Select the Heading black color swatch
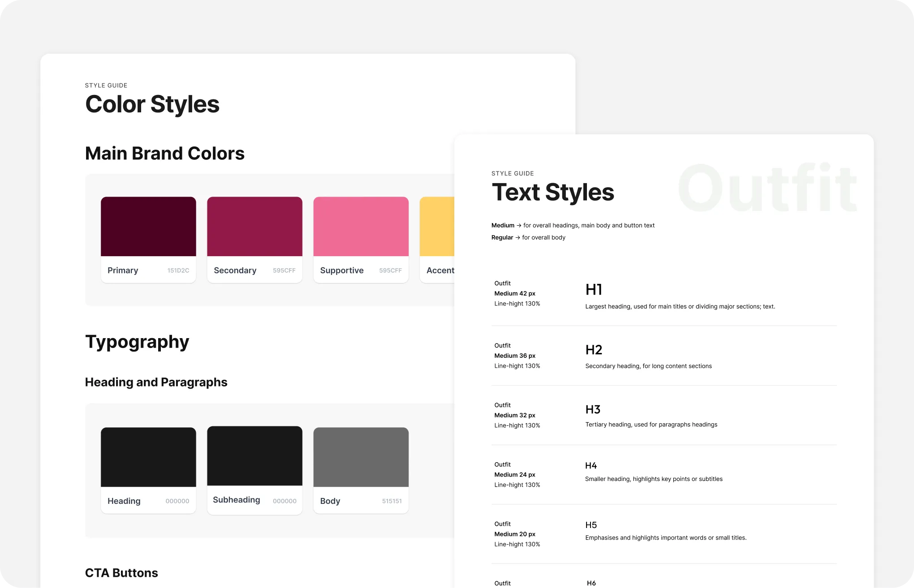This screenshot has height=588, width=914. 148,457
